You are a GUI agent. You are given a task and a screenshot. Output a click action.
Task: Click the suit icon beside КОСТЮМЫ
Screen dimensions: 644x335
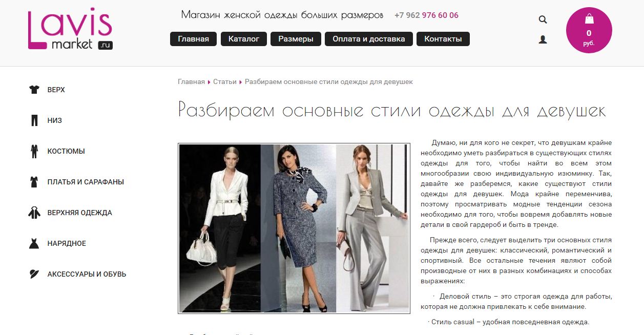[34, 151]
